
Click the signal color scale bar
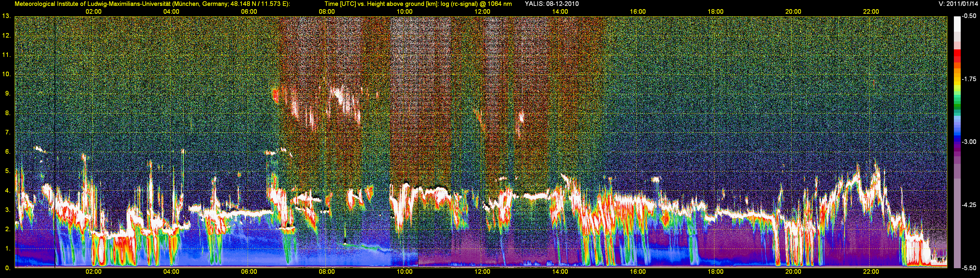pos(957,142)
